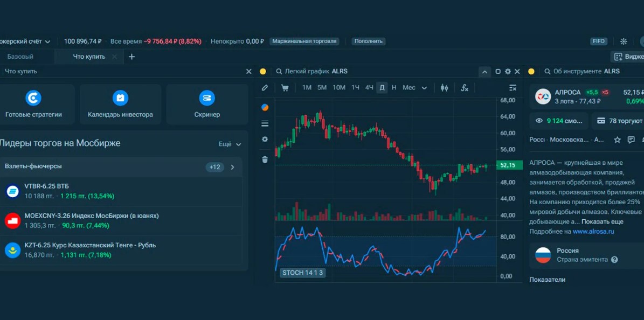
Task: Click the yellow link circle on chart widget
Action: coord(263,72)
